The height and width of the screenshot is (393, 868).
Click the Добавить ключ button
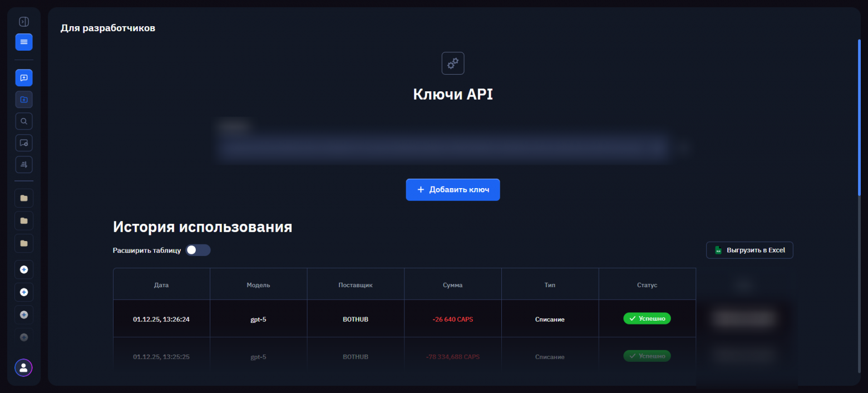(452, 189)
